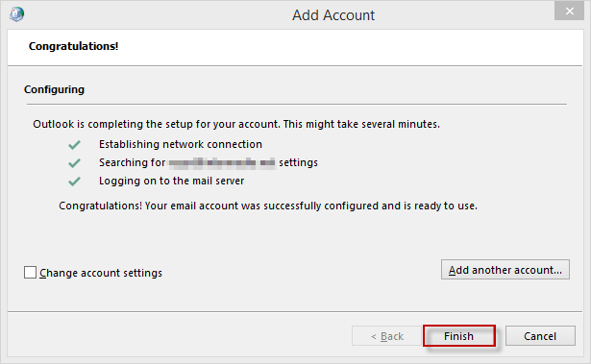This screenshot has width=591, height=364.
Task: Click the Cancel button
Action: 540,336
